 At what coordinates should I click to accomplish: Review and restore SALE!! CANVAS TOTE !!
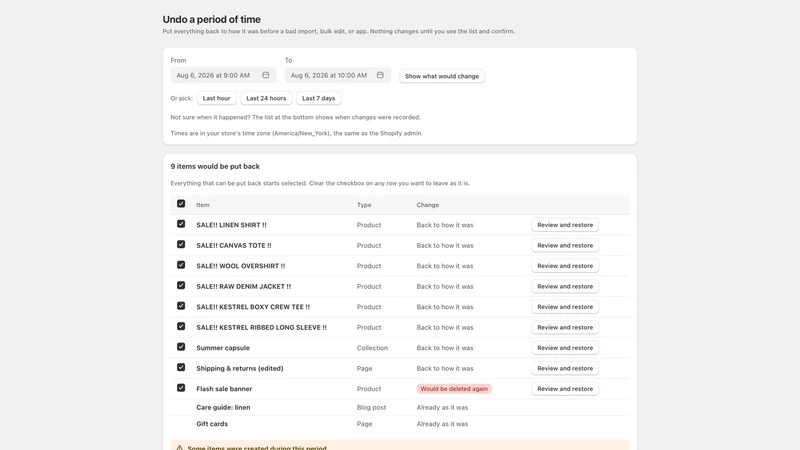pyautogui.click(x=565, y=245)
